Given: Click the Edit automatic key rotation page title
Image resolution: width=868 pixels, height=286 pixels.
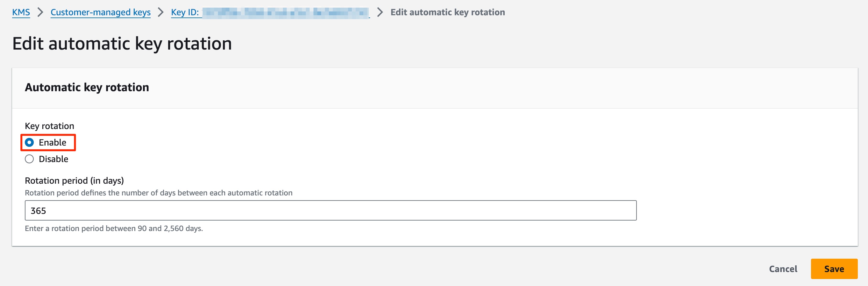Looking at the screenshot, I should pyautogui.click(x=122, y=43).
